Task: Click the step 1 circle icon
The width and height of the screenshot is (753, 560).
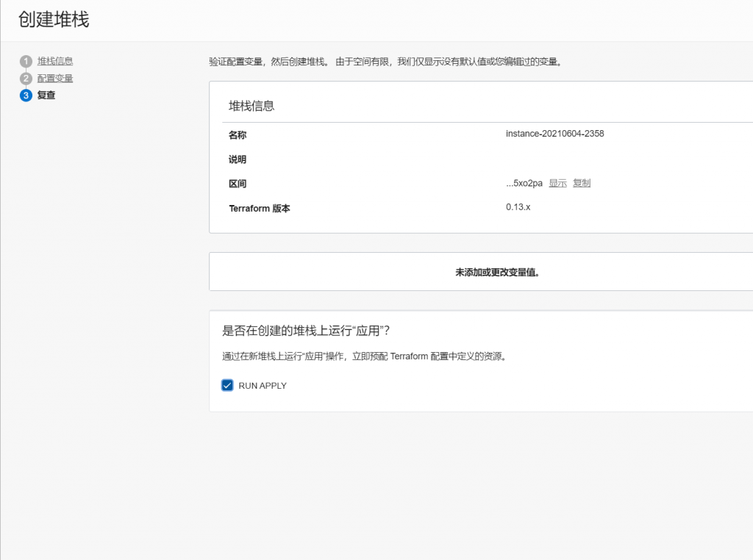Action: tap(26, 62)
